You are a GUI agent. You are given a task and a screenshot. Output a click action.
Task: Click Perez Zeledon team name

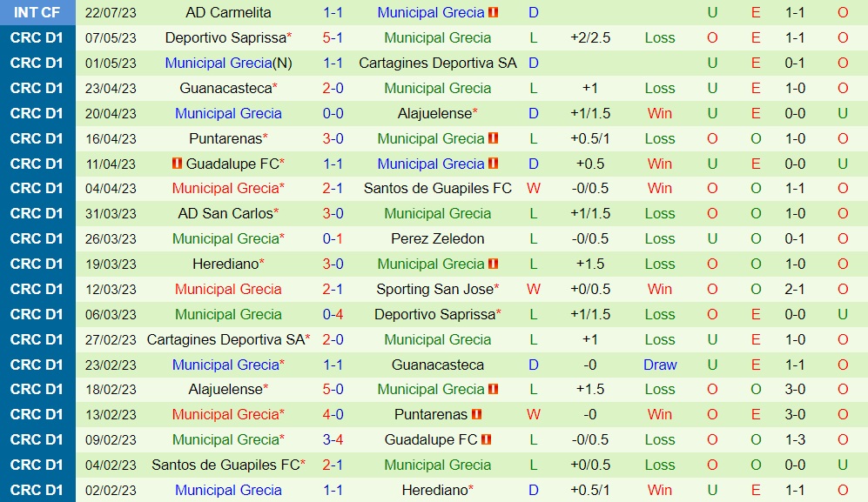[x=438, y=238]
